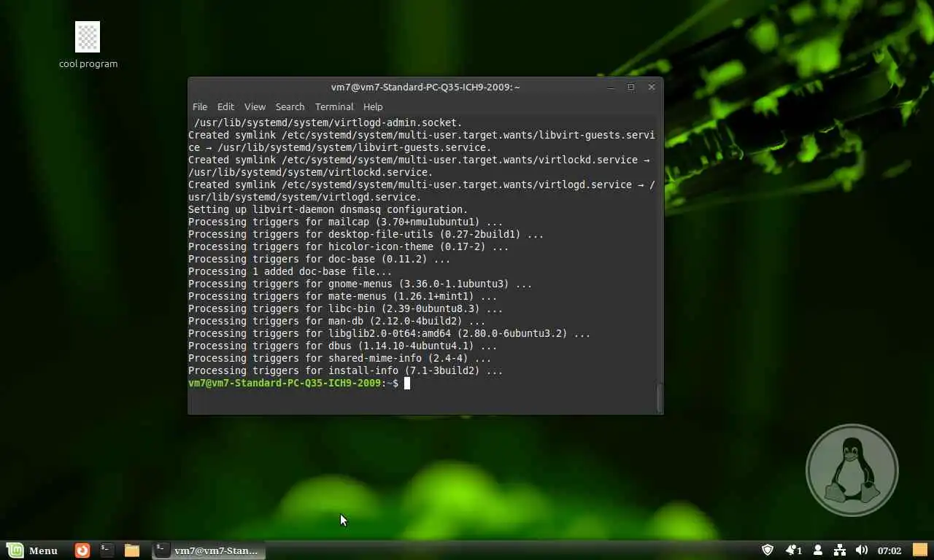The image size is (934, 560).
Task: Open the user account tray icon
Action: [818, 551]
